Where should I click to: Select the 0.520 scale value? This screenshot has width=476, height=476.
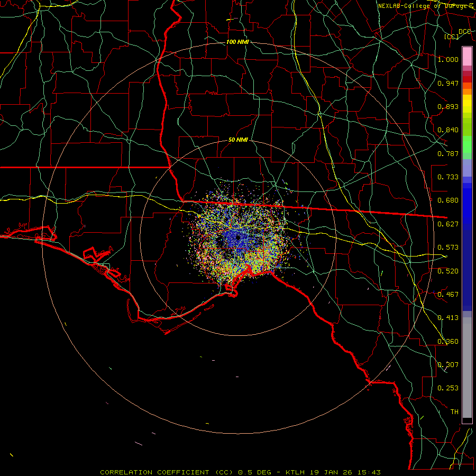pos(448,271)
